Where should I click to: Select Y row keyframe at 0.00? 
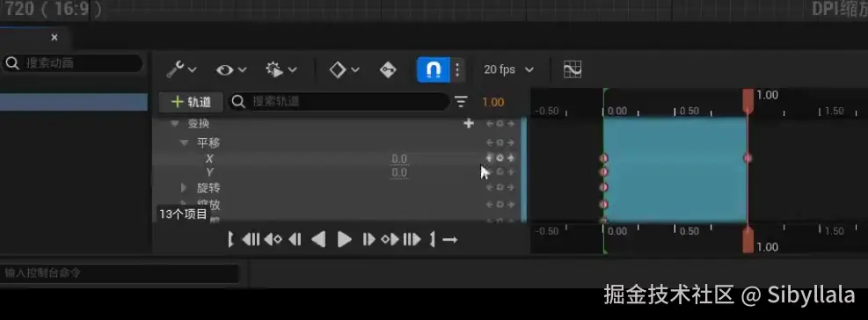[603, 172]
